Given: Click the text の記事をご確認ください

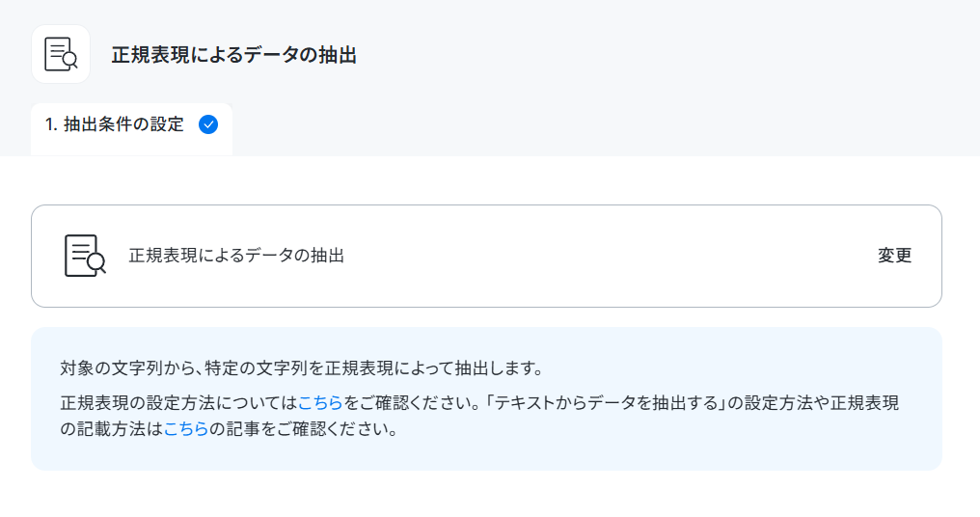Looking at the screenshot, I should [303, 429].
